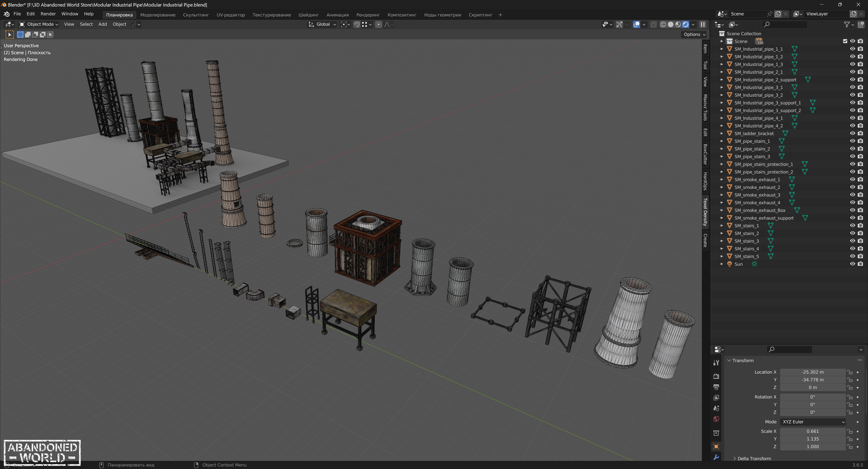Open the Texel Density sidebar tab

(x=705, y=212)
